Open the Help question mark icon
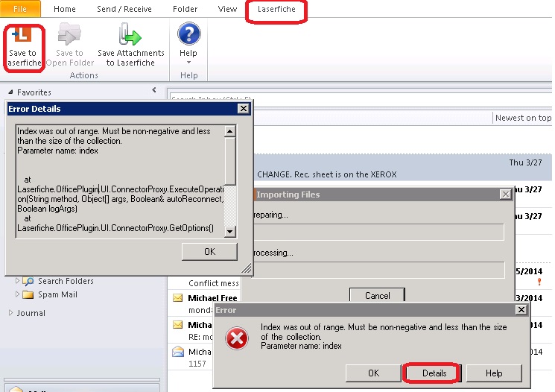Screen dimensions: 555x392 [x=188, y=34]
